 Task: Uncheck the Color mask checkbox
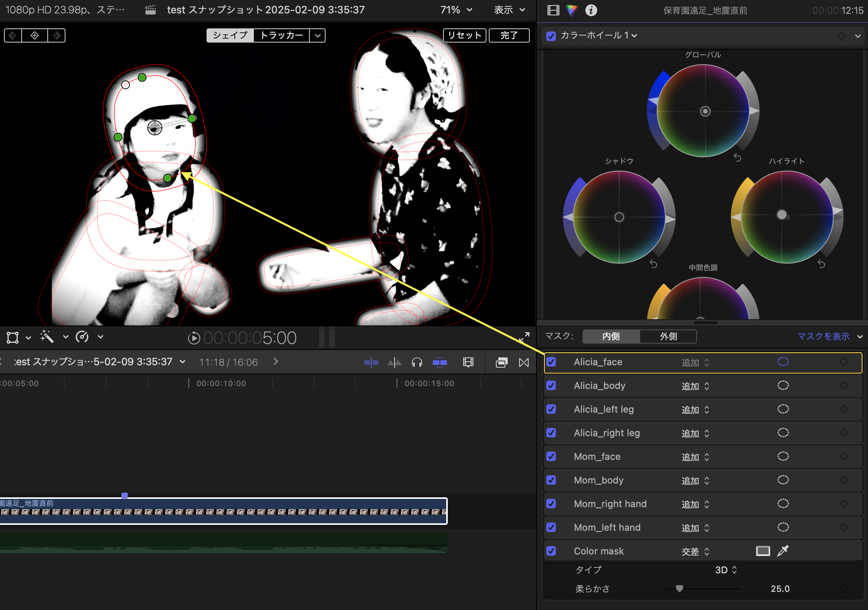click(551, 551)
